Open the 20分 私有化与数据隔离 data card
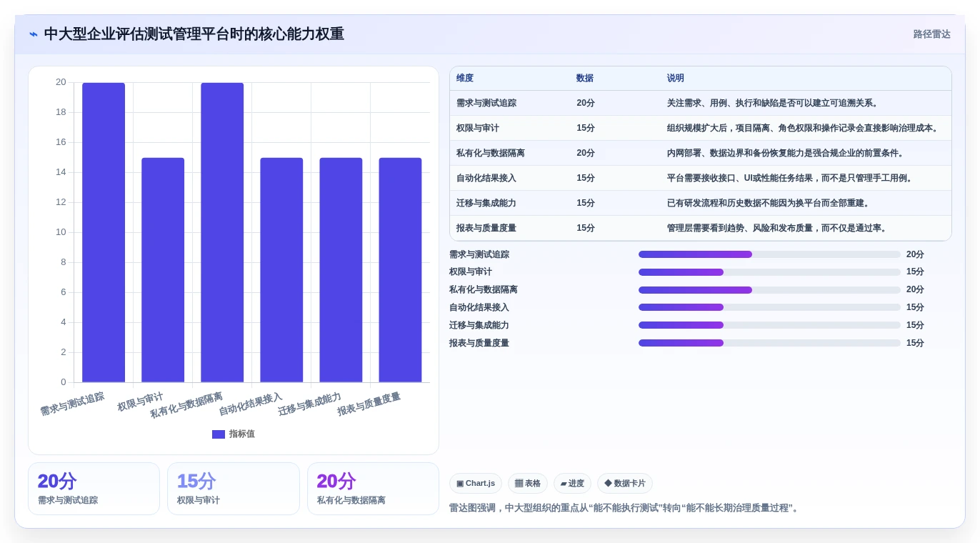This screenshot has width=980, height=543. pos(373,489)
